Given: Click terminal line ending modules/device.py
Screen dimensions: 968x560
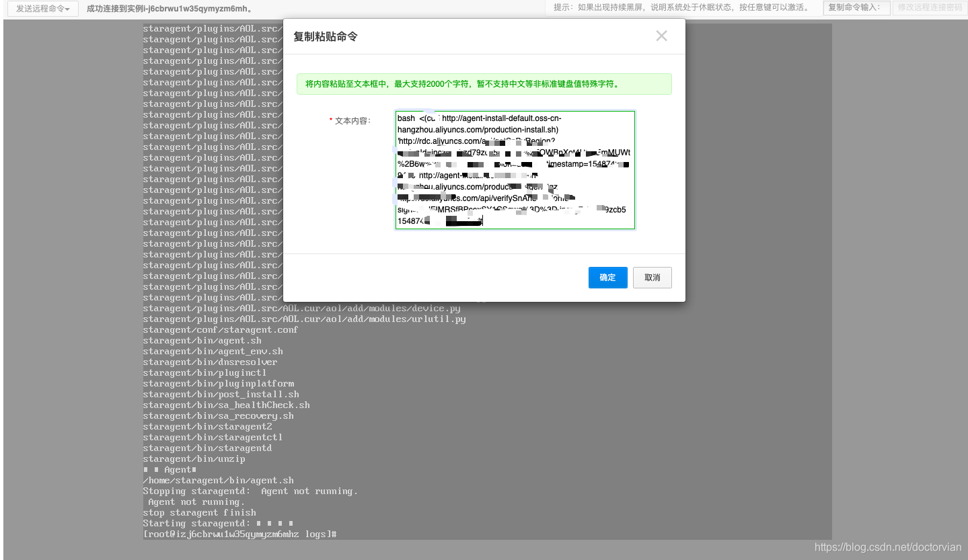Looking at the screenshot, I should click(x=301, y=309).
